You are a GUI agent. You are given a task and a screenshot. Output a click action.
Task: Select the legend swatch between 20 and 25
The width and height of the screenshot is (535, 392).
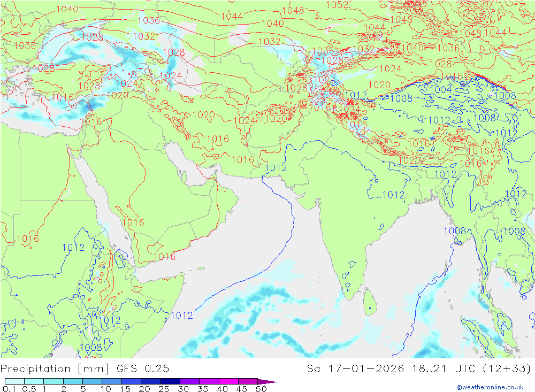pyautogui.click(x=151, y=381)
